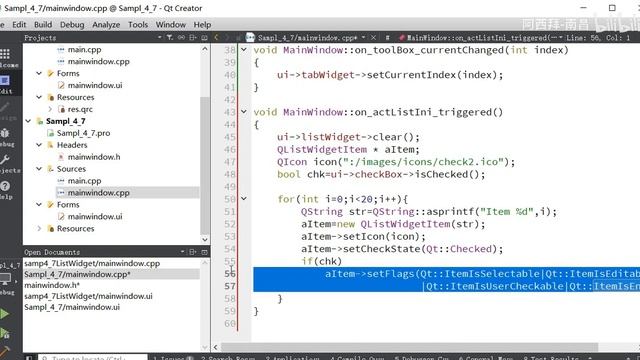This screenshot has height=360, width=640.
Task: Click the split icon in Projects header
Action: [193, 38]
